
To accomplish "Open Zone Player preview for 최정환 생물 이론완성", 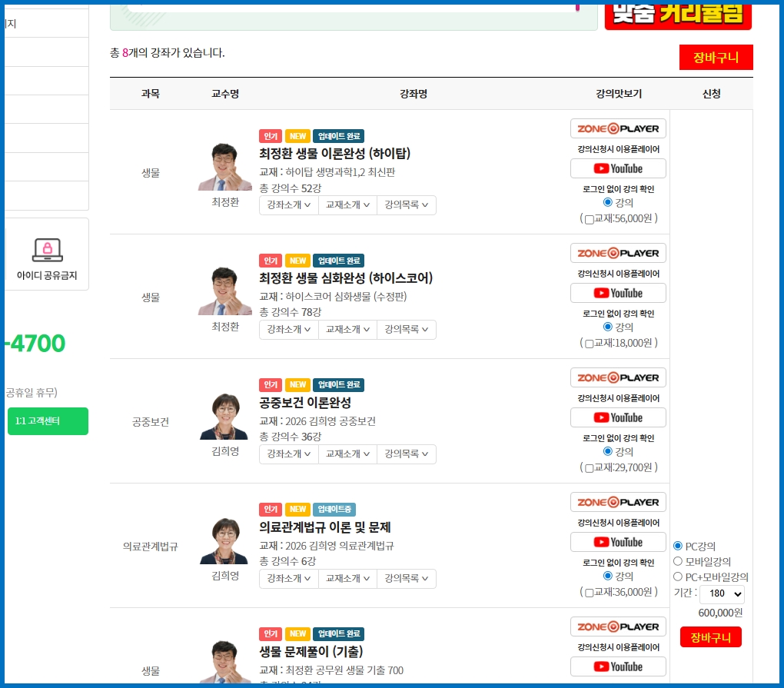I will point(618,128).
